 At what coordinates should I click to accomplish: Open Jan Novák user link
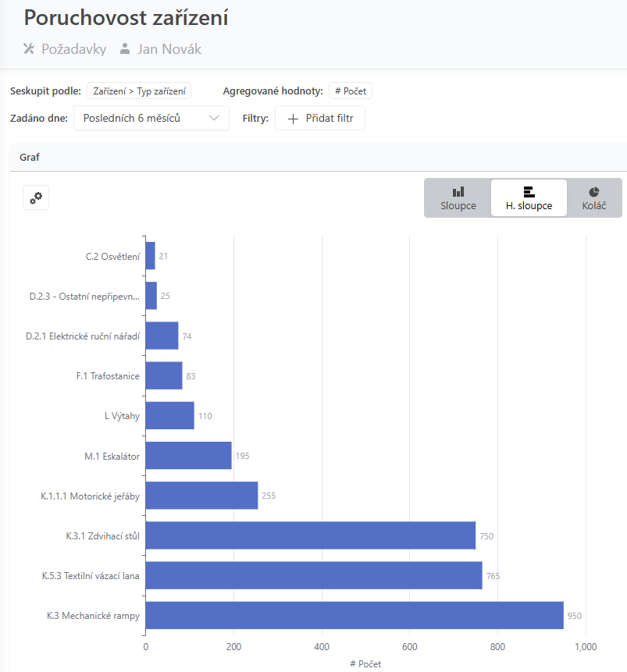coord(169,49)
